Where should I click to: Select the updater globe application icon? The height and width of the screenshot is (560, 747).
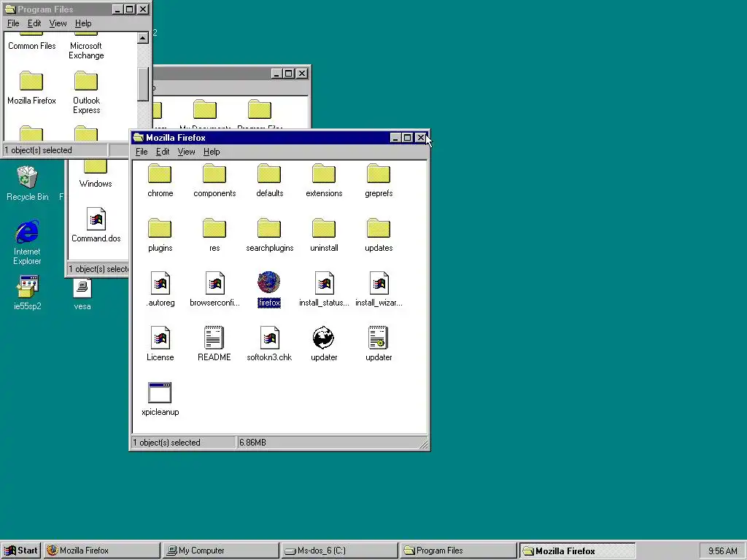(x=323, y=338)
